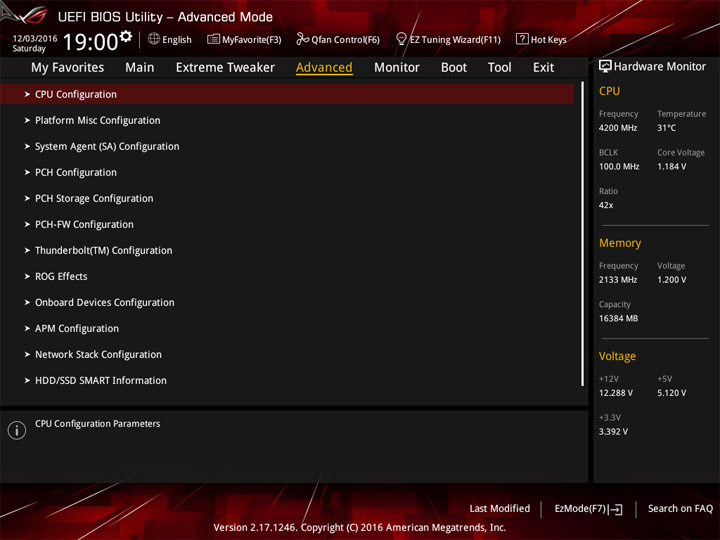The image size is (720, 540).
Task: Click the Hardware Monitor display icon
Action: (x=605, y=66)
